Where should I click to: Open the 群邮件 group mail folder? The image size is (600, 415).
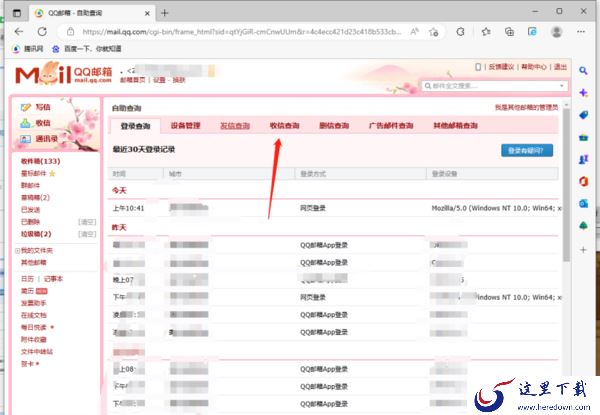click(30, 186)
